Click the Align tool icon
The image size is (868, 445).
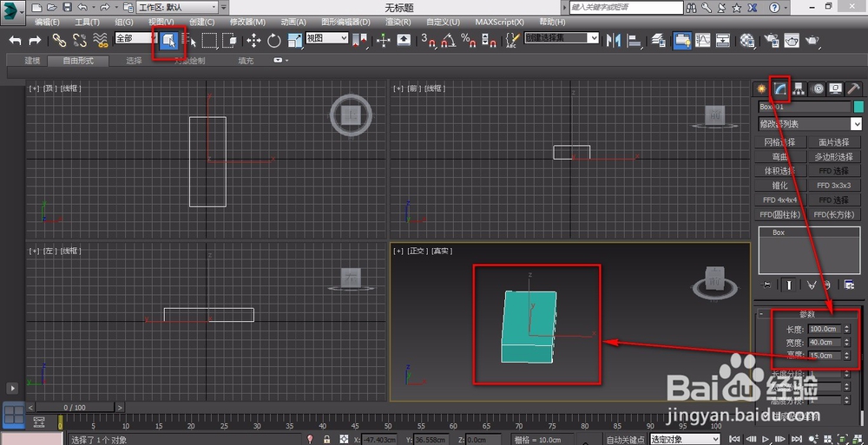click(635, 41)
